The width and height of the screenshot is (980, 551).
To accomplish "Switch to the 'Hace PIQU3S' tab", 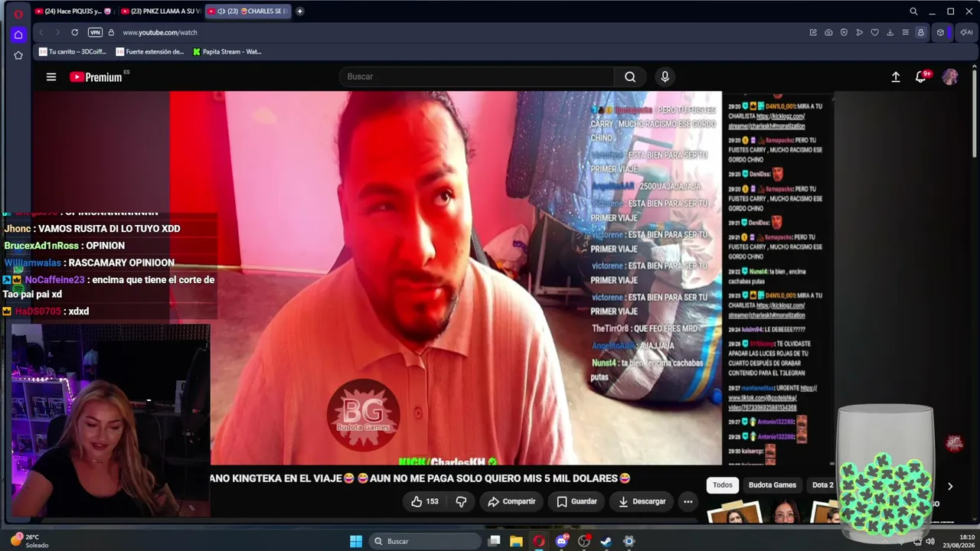I will point(73,11).
